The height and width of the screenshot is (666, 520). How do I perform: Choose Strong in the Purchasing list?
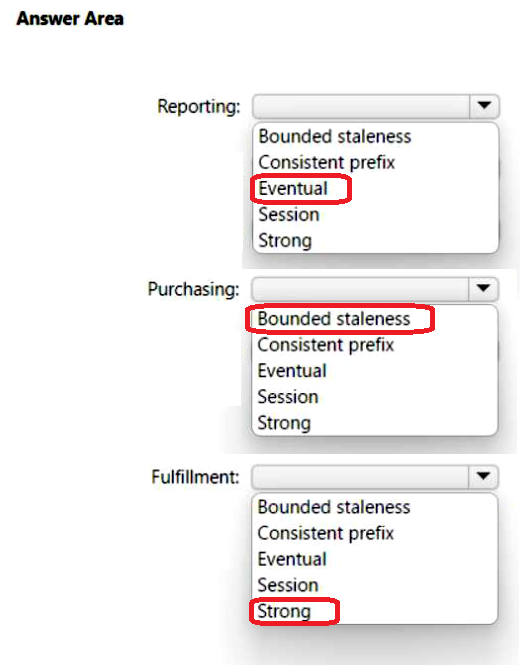[x=284, y=423]
